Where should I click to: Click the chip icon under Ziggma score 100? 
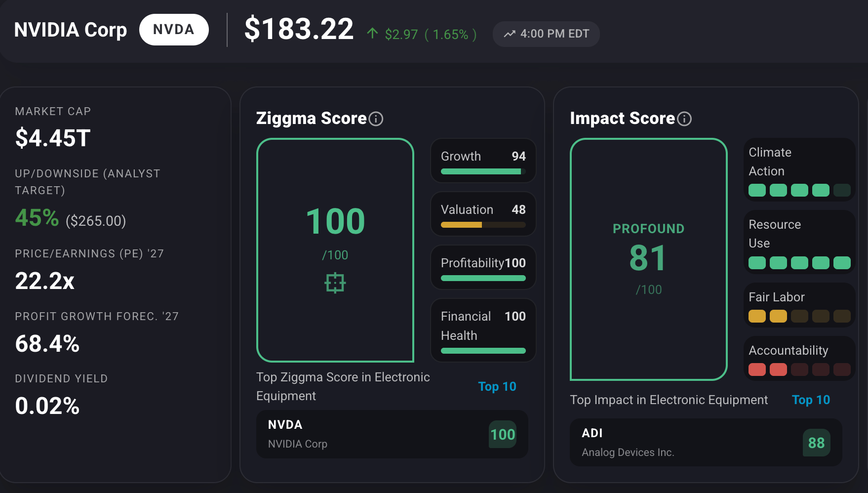(x=335, y=283)
